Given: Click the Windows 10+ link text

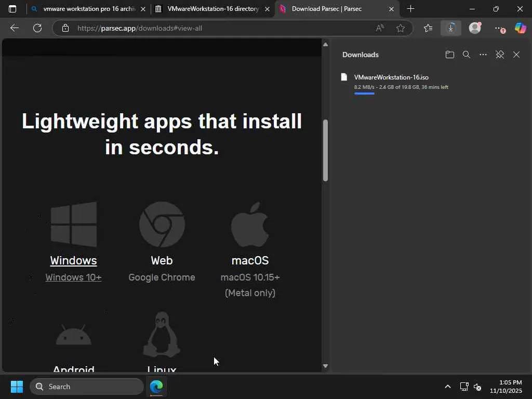Looking at the screenshot, I should click(74, 277).
